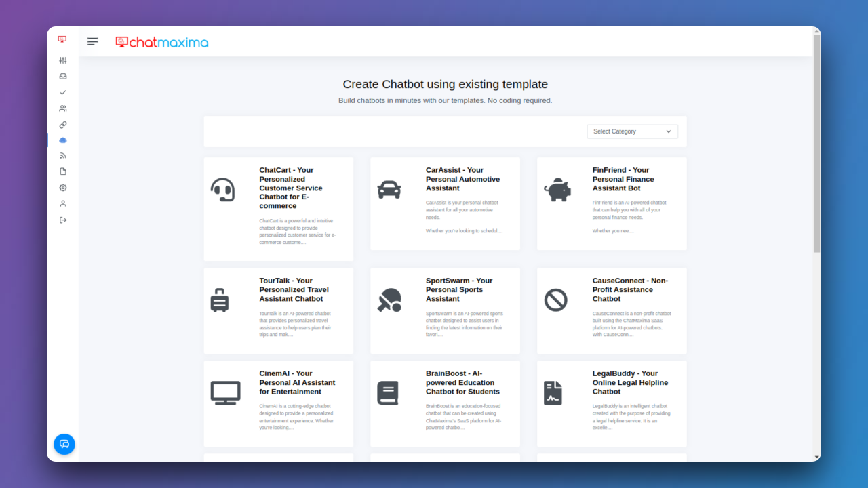Click the piggy bank icon on FinFriend card
This screenshot has height=488, width=868.
(x=557, y=190)
